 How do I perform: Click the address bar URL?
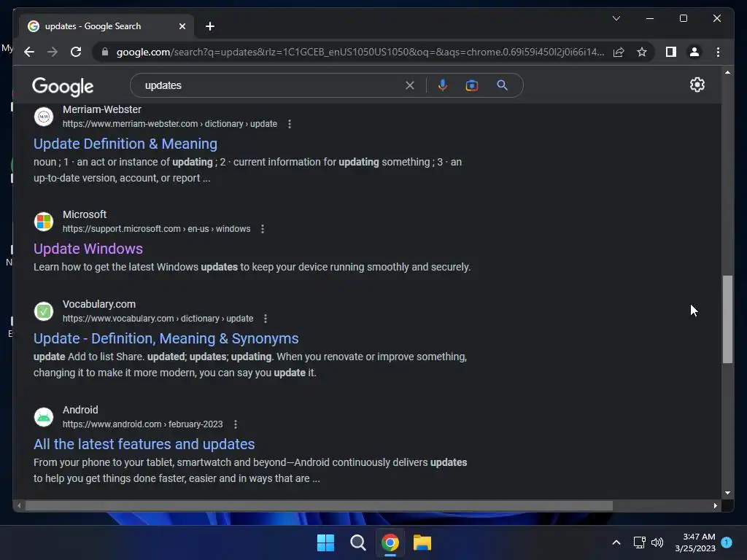click(360, 52)
